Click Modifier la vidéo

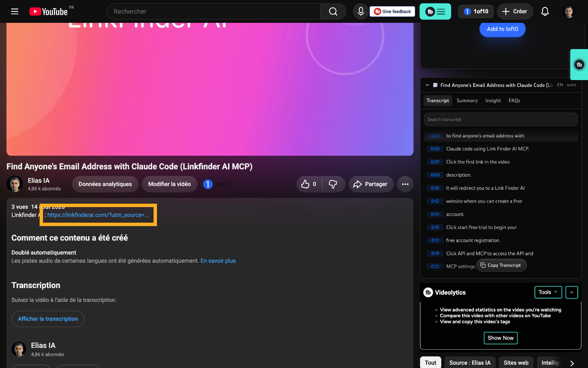(170, 184)
